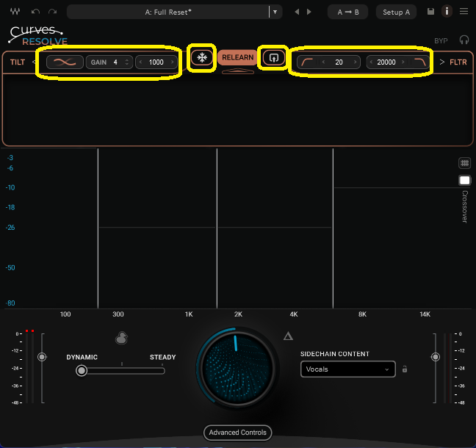Open the hamburger menu at top right
The image size is (476, 448).
click(x=464, y=12)
